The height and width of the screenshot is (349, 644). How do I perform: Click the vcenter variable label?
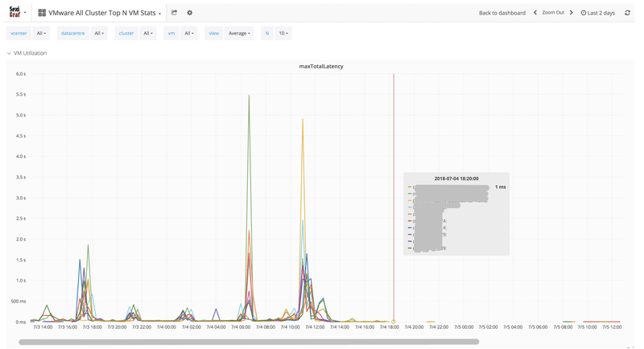pos(19,33)
